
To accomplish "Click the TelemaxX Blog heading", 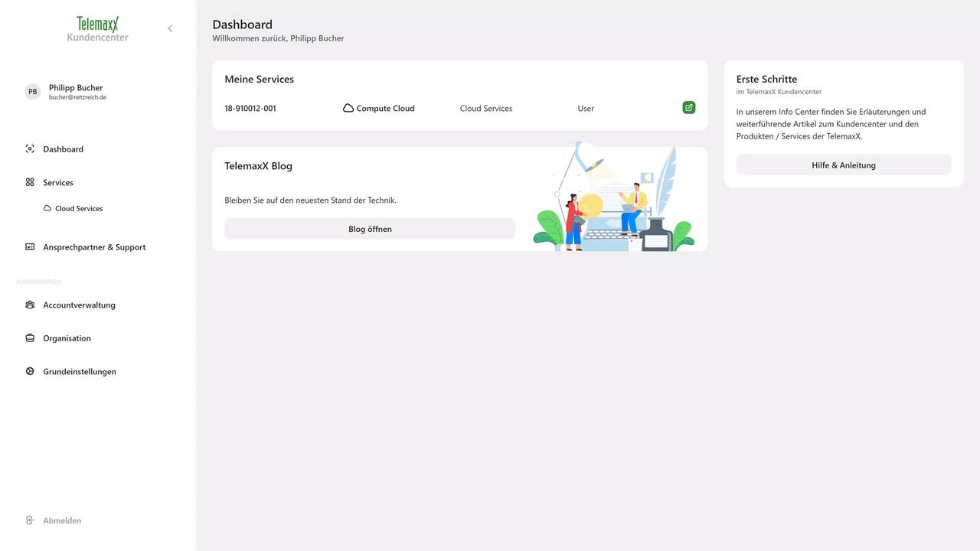I will pyautogui.click(x=259, y=166).
